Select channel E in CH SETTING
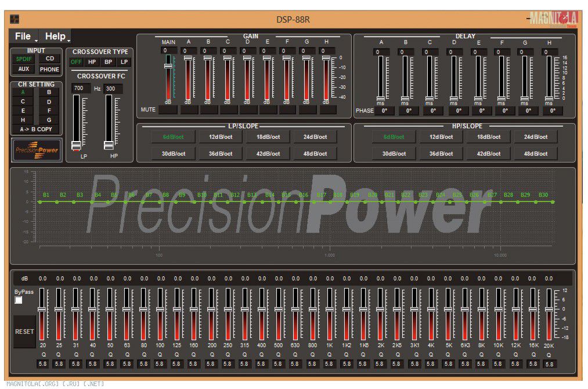This screenshot has height=389, width=588. point(23,111)
